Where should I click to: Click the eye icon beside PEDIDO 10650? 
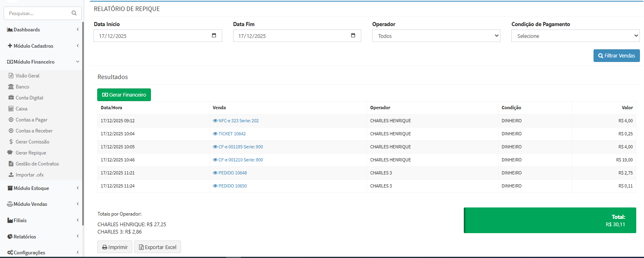point(215,186)
